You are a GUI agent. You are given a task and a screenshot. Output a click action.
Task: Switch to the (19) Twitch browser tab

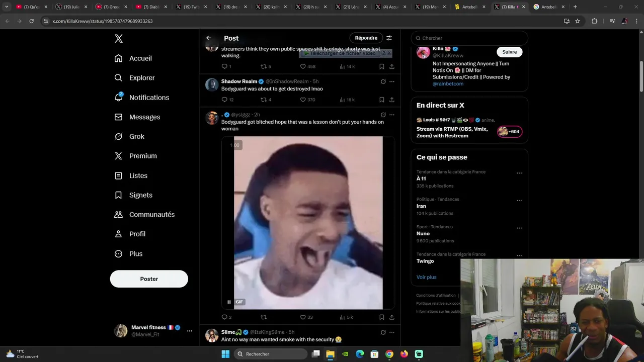click(x=192, y=7)
